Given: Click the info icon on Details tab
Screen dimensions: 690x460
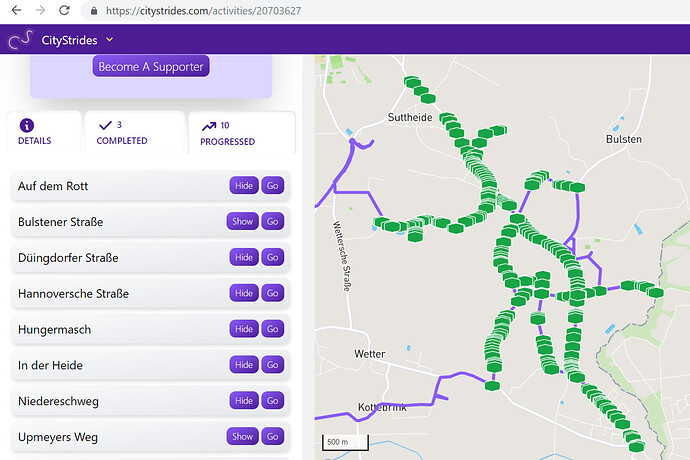Looking at the screenshot, I should pyautogui.click(x=27, y=125).
